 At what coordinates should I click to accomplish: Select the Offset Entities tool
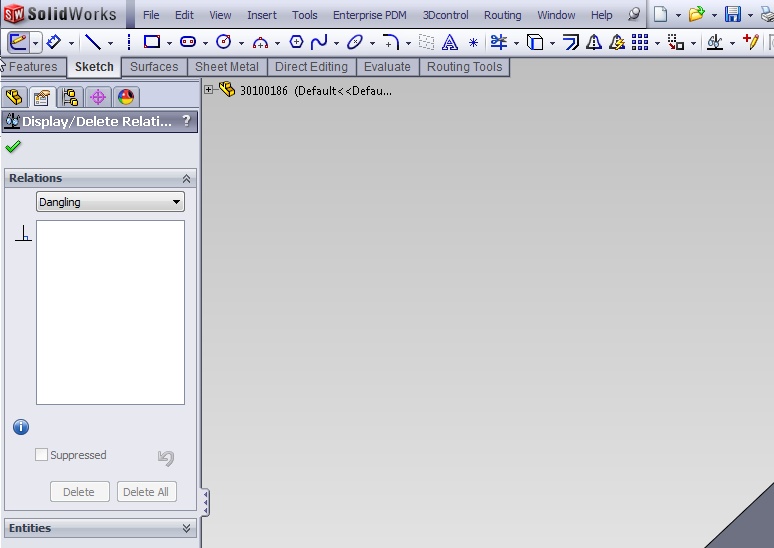571,42
